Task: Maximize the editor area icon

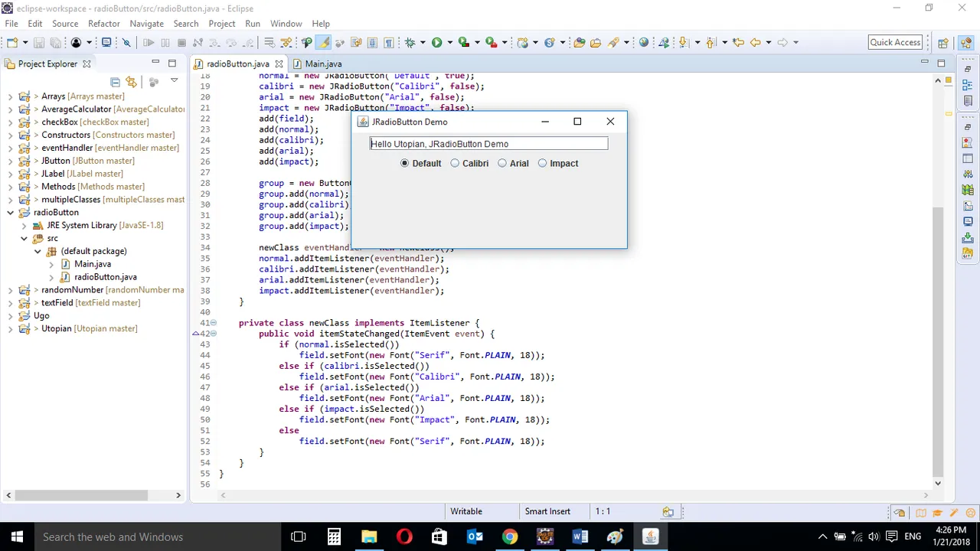Action: click(x=941, y=63)
